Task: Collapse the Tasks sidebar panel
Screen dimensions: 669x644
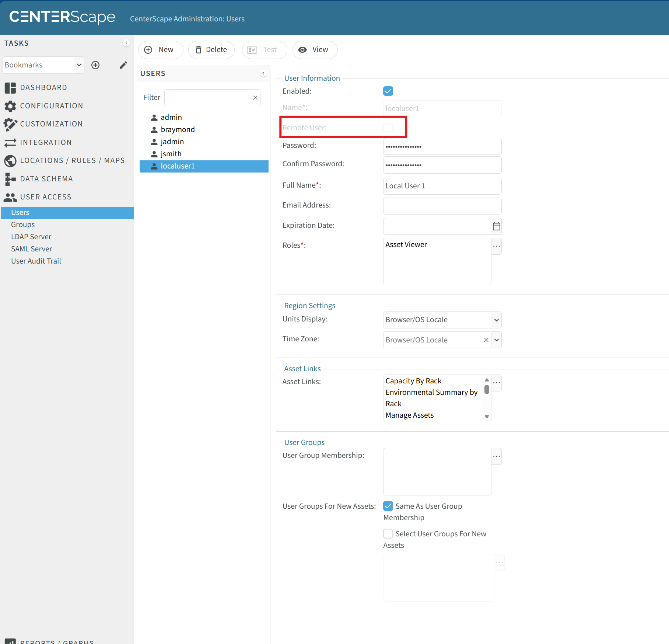Action: coord(126,43)
